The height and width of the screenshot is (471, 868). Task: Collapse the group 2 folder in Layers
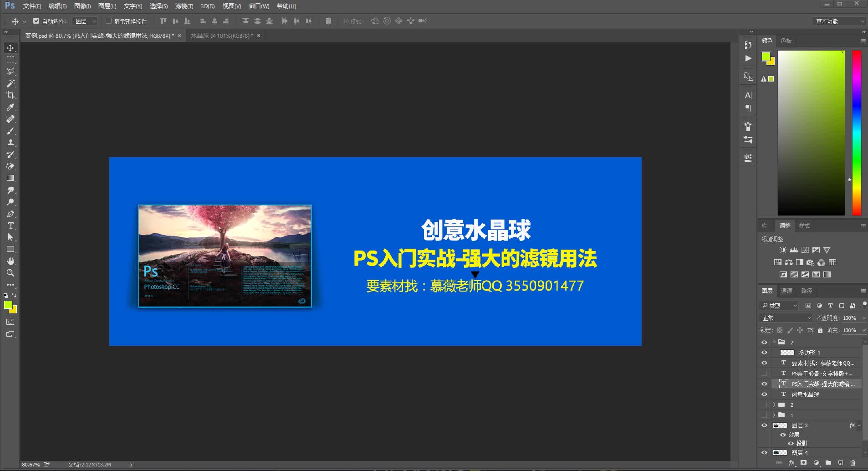pyautogui.click(x=775, y=342)
